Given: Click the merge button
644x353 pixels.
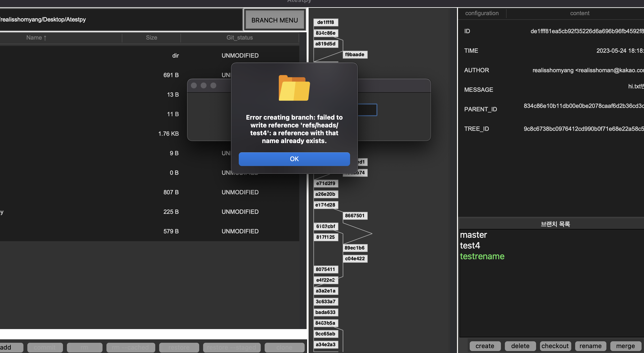Looking at the screenshot, I should click(x=625, y=346).
